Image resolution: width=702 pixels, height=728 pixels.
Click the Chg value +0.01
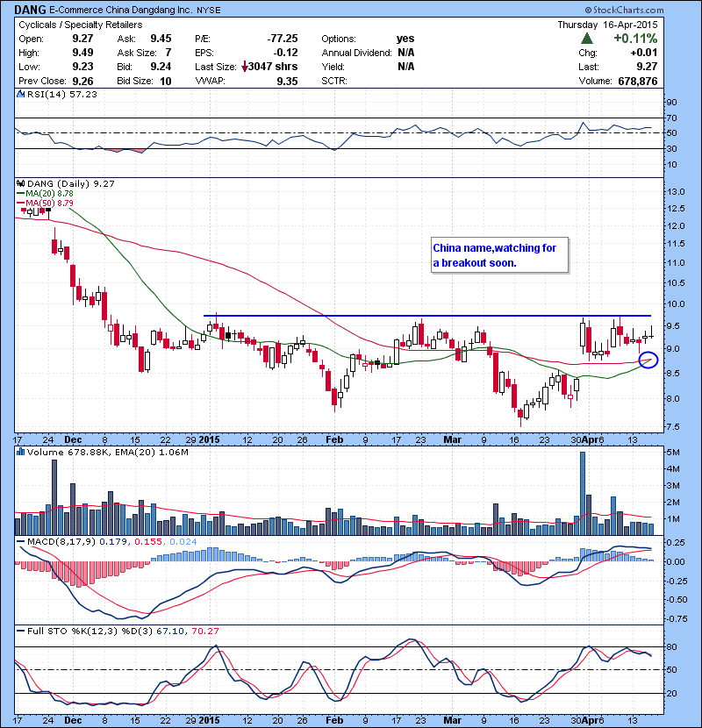(x=644, y=53)
